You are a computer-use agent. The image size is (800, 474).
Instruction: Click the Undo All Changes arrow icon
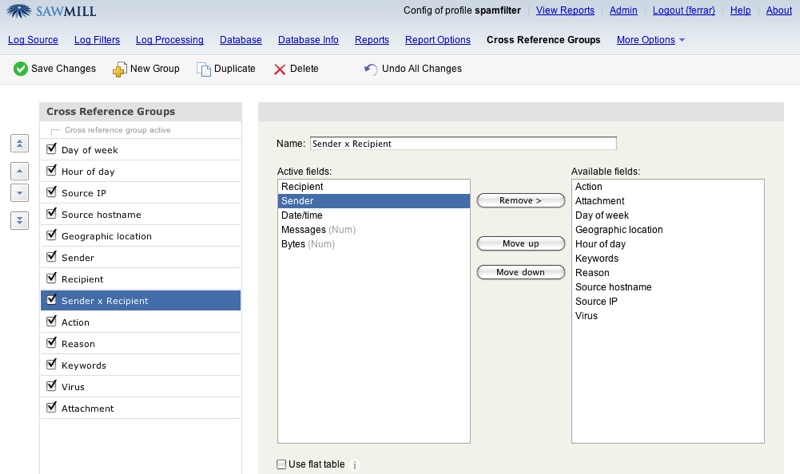371,69
